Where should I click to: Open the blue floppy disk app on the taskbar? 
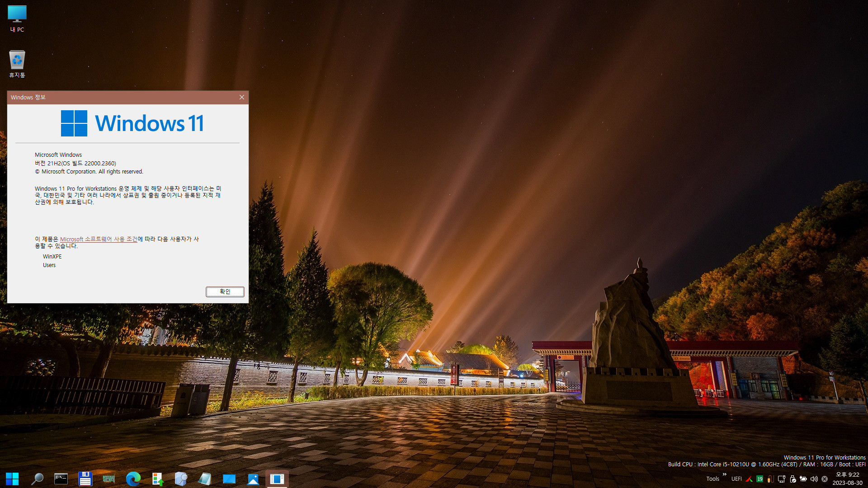[x=85, y=479]
